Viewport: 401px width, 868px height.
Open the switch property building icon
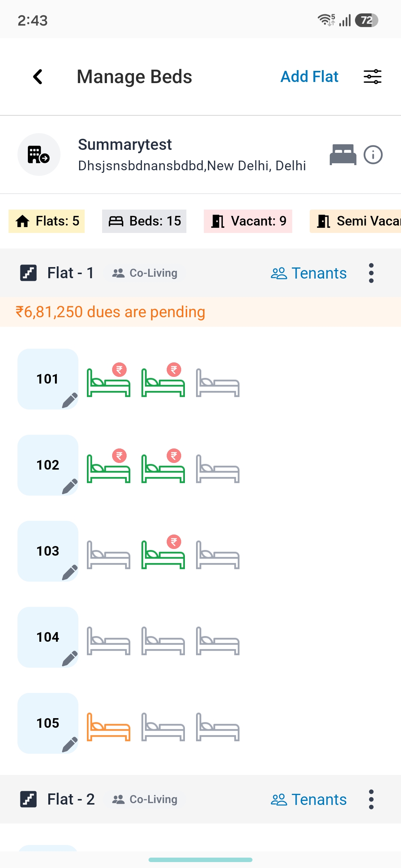pos(39,155)
